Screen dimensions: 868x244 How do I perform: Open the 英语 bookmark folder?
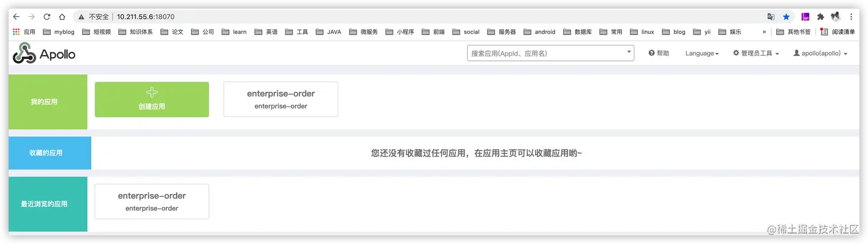click(266, 32)
